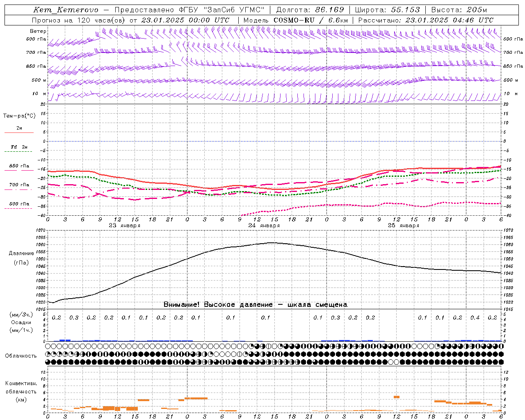Click the Конвективн. label of convective cloudiness
The image size is (525, 420).
tap(21, 383)
